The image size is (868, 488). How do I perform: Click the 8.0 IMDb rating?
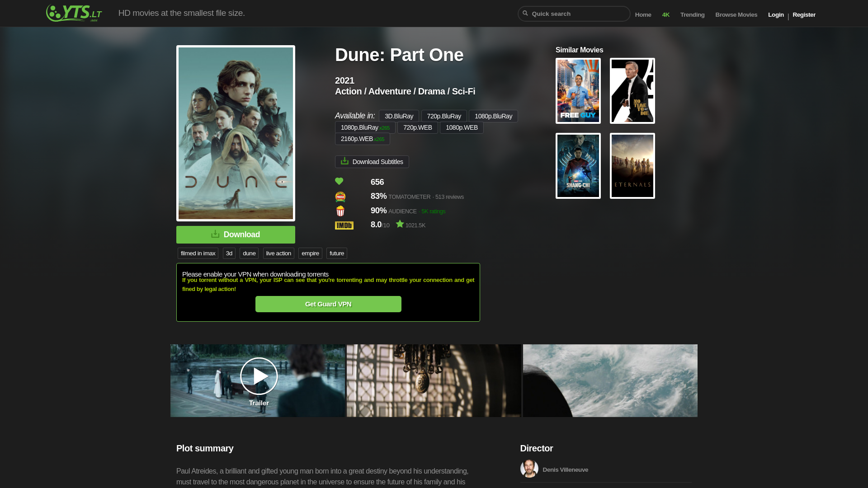[x=376, y=225]
